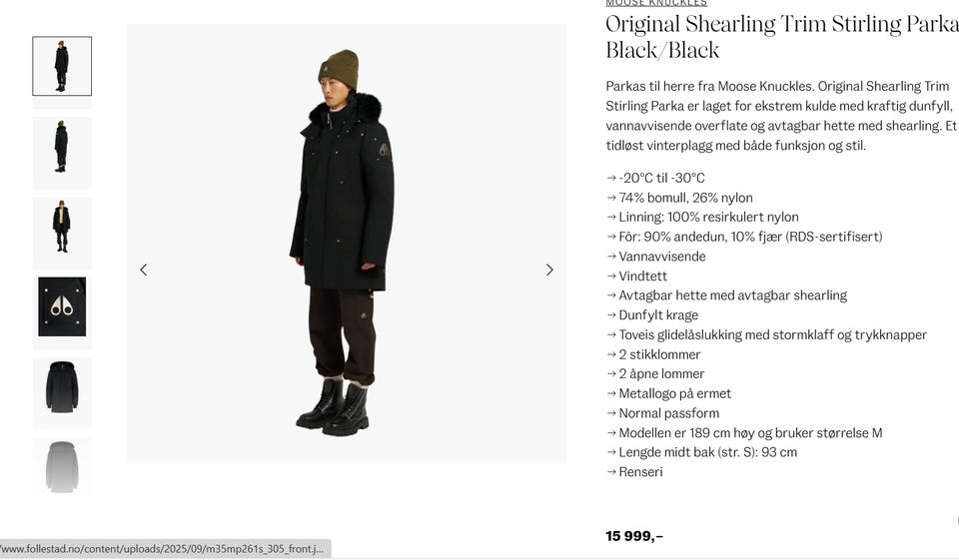
Task: Click the 15 999,– price
Action: point(634,536)
